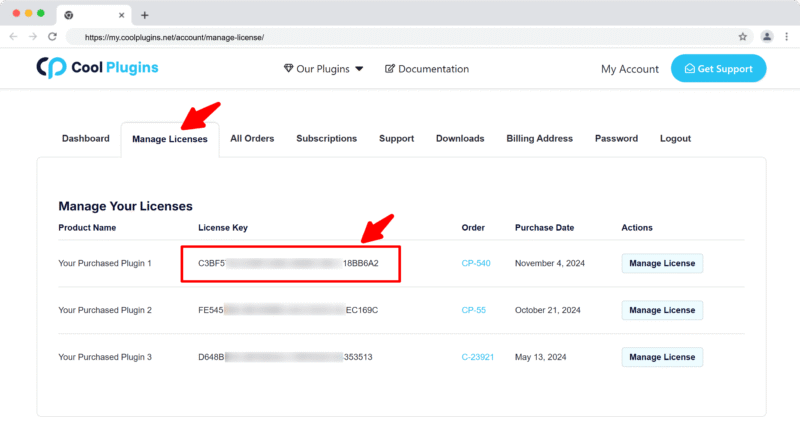Open the browser profile avatar icon

[x=767, y=36]
